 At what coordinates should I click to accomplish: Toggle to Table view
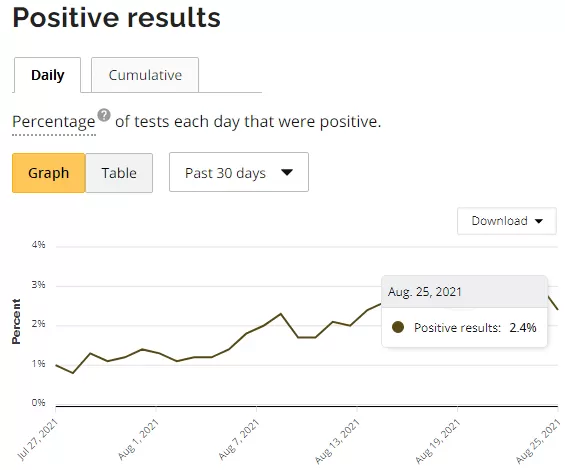pyautogui.click(x=119, y=173)
